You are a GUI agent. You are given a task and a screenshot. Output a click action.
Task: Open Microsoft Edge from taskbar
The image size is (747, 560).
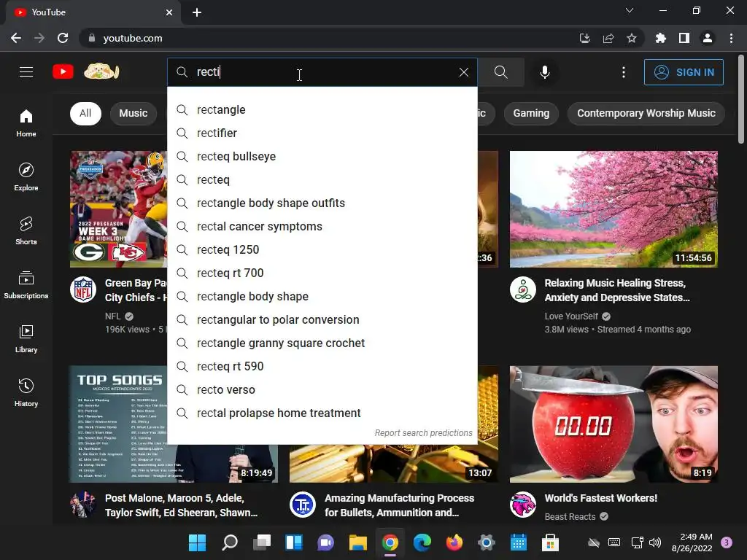(422, 542)
